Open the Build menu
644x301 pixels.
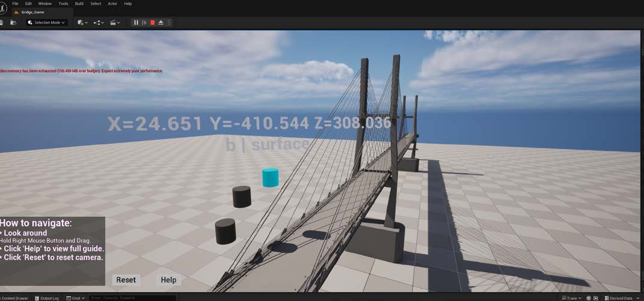(x=79, y=4)
